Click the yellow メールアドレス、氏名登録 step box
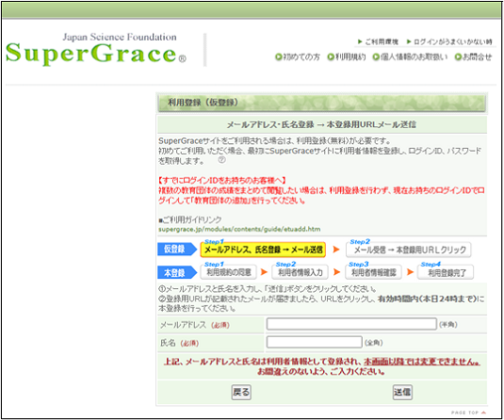 [263, 250]
